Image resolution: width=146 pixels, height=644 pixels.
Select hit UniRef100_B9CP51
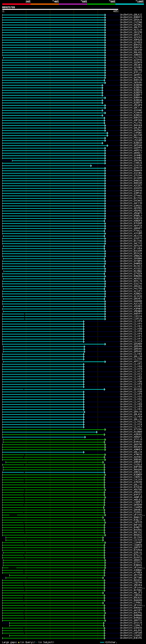[131, 613]
